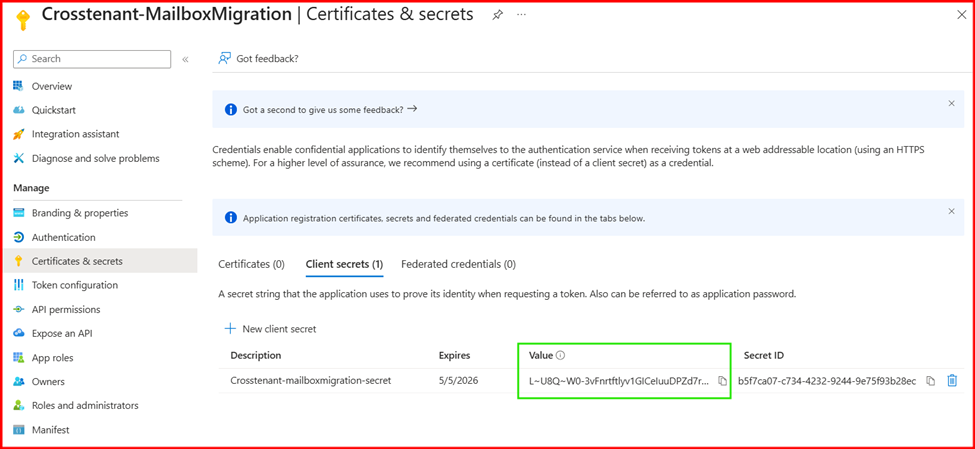Image resolution: width=975 pixels, height=449 pixels.
Task: Close the application registration info banner
Action: 951,212
